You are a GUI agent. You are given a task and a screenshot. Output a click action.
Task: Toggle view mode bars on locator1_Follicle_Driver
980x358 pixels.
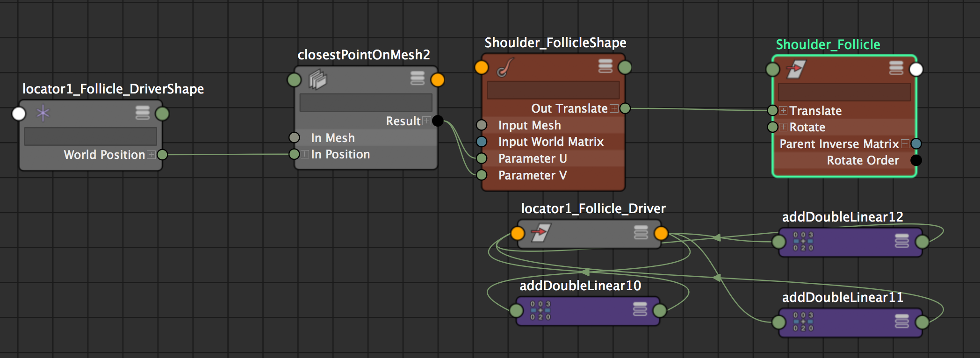641,232
